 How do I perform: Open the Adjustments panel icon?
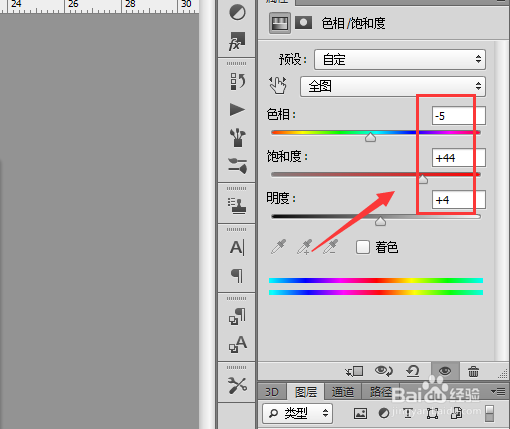[237, 13]
